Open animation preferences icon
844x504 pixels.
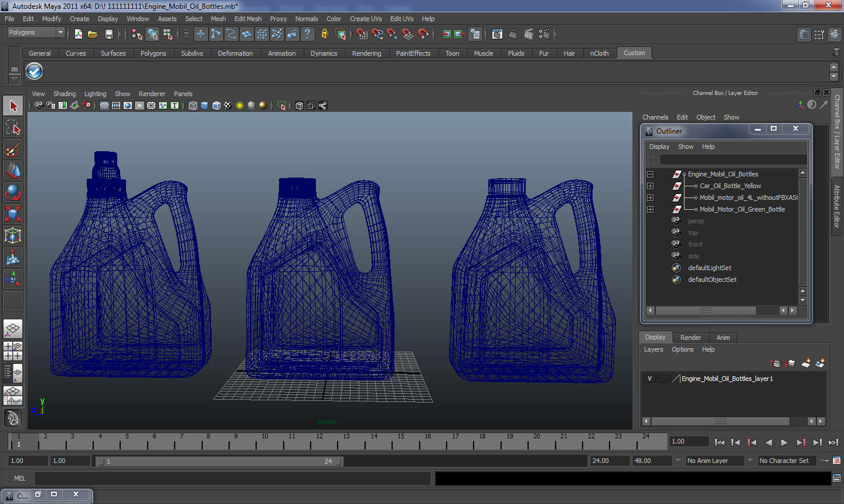point(837,461)
